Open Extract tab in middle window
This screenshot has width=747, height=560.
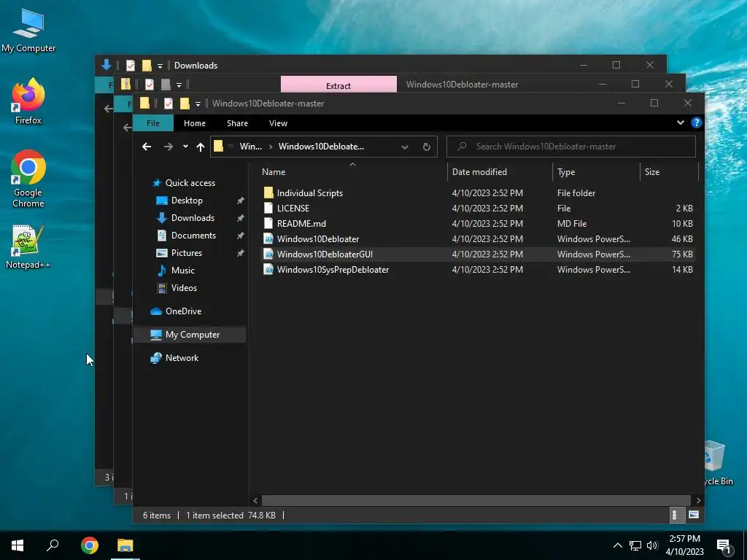pyautogui.click(x=338, y=85)
